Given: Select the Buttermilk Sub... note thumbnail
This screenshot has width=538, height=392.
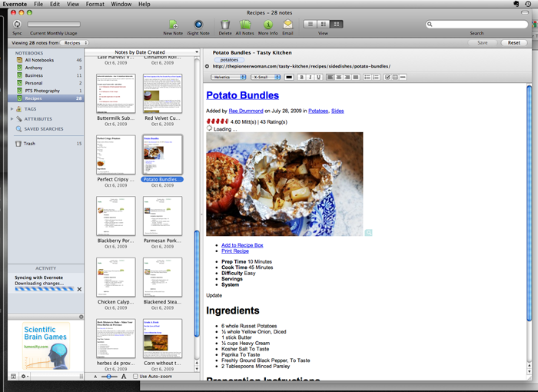Looking at the screenshot, I should tap(116, 93).
